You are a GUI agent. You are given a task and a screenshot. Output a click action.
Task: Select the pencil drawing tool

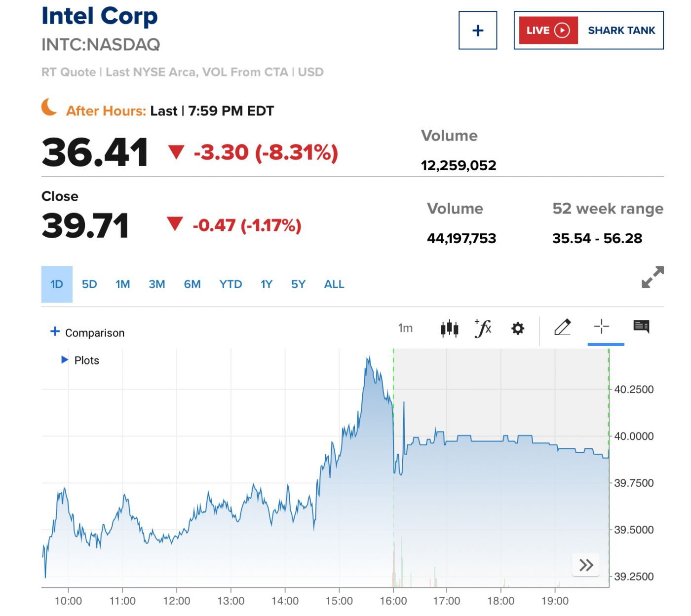pos(562,327)
